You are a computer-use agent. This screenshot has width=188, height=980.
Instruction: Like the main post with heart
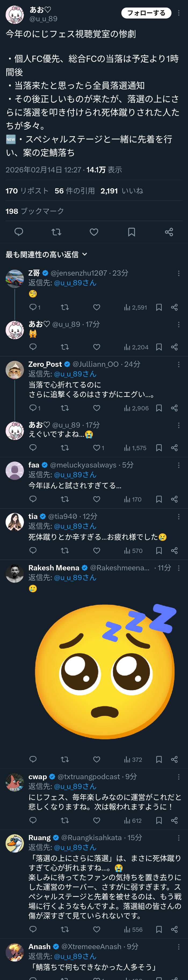94,232
